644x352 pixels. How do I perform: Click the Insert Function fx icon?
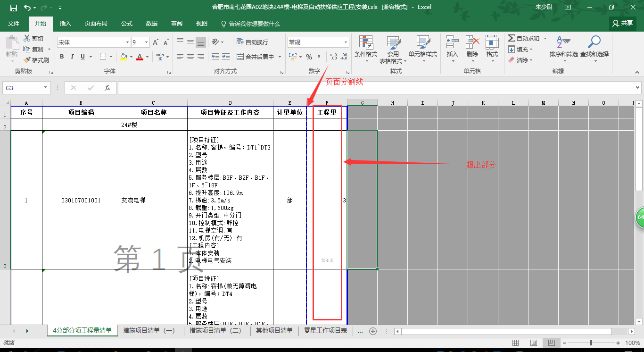tap(107, 88)
